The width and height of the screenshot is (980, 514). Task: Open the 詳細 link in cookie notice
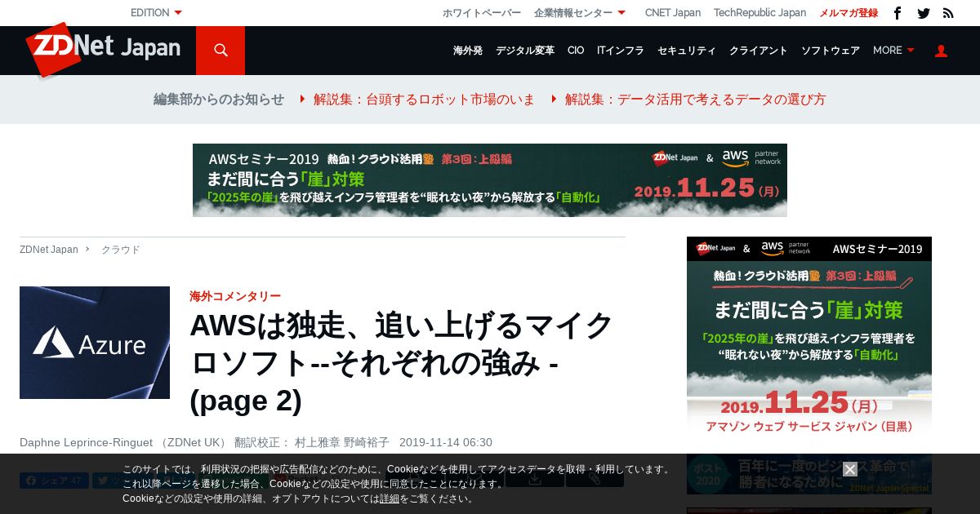pyautogui.click(x=390, y=498)
